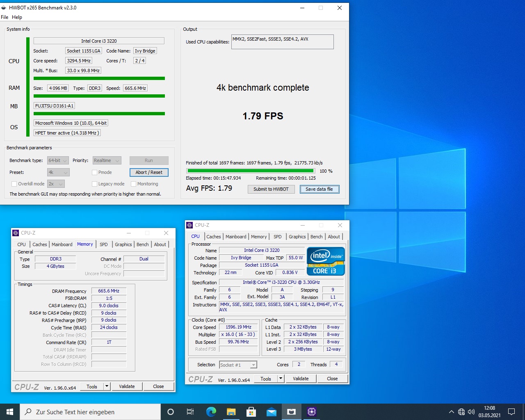Click the DRAM Frequency 665.6 MHz value
This screenshot has height=420, width=525.
[x=109, y=291]
